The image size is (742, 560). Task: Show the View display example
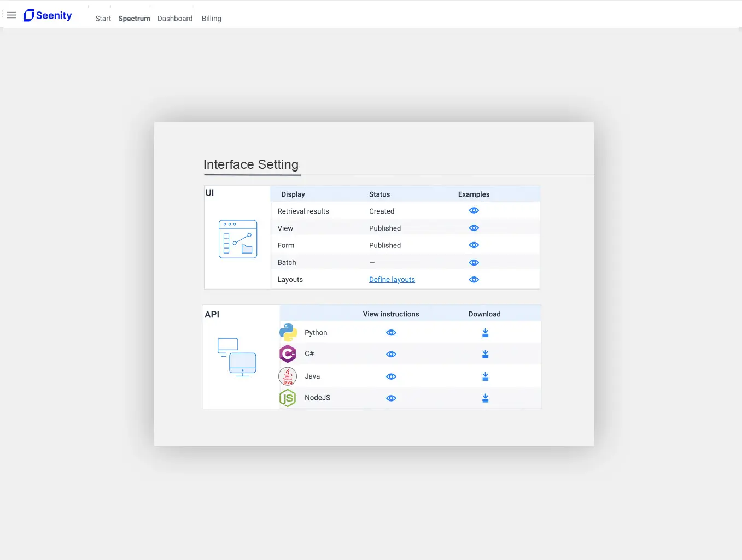(x=474, y=228)
